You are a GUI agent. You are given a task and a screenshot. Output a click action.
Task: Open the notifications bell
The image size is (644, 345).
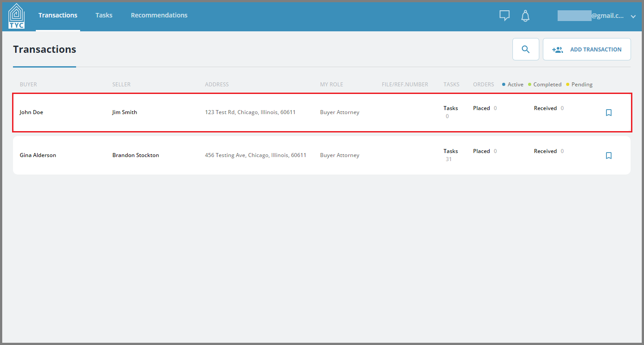525,16
